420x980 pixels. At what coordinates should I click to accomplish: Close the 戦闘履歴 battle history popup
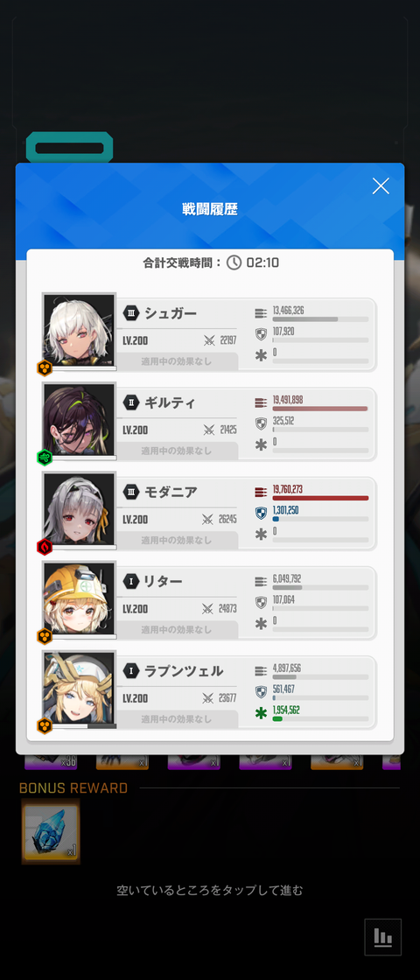(381, 185)
